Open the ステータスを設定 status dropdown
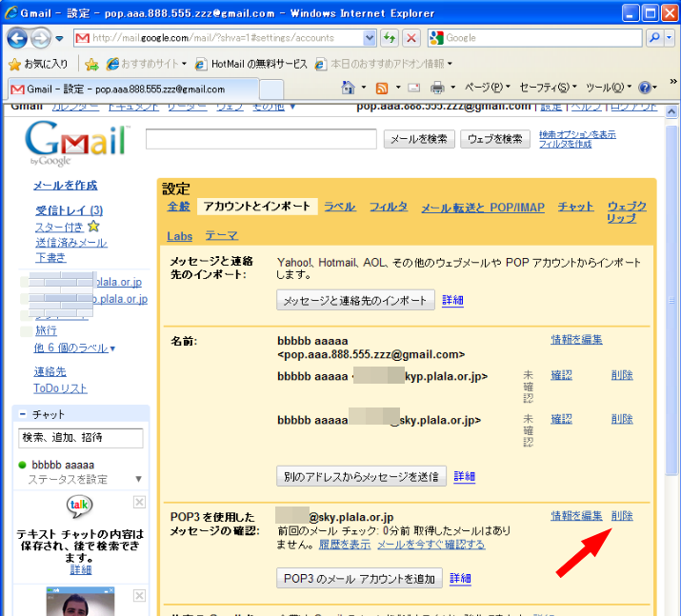 point(85,479)
